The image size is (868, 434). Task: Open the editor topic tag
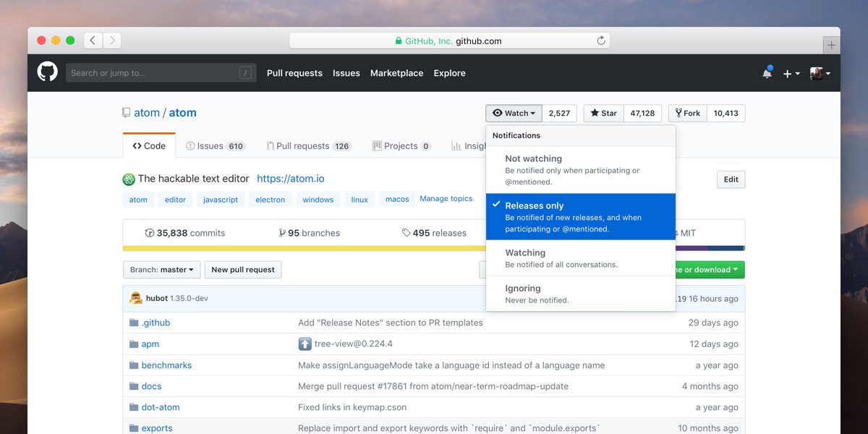click(x=175, y=200)
